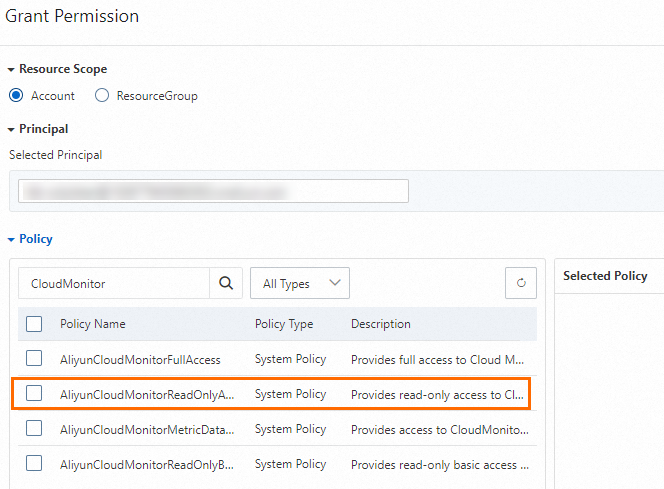Check the AliyunCloudMonitorReadOnlyA... policy checkbox

click(34, 393)
